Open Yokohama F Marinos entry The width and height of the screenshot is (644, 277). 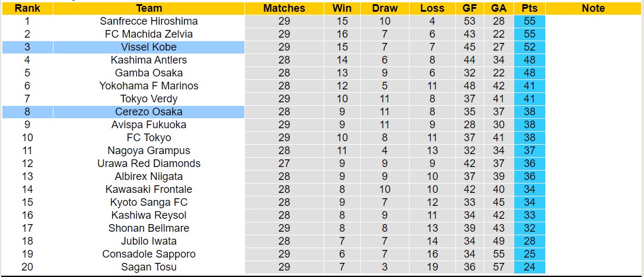click(149, 86)
